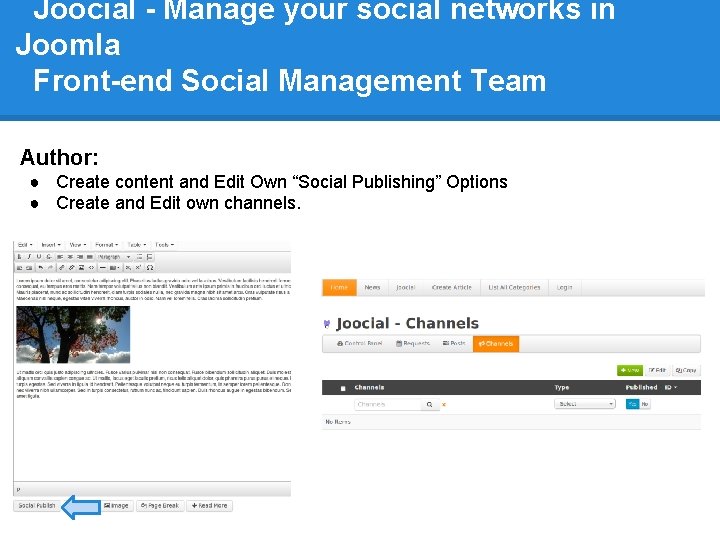Insert an image via the editor toolbar icon
This screenshot has width=720, height=540.
pos(81,268)
